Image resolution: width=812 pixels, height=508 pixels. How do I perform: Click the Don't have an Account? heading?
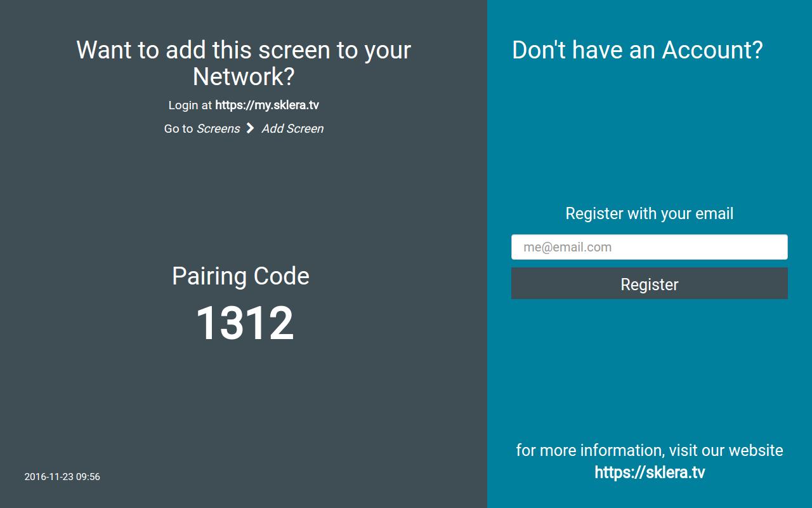(638, 50)
